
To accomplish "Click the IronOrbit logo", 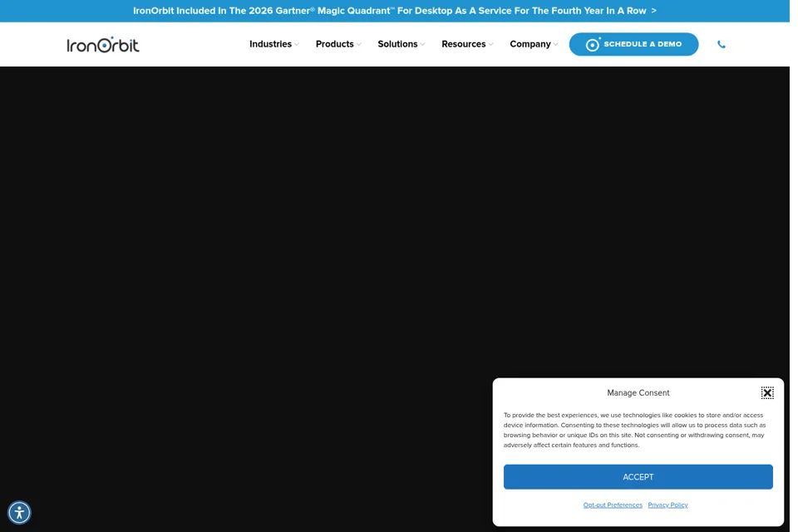I will coord(103,45).
